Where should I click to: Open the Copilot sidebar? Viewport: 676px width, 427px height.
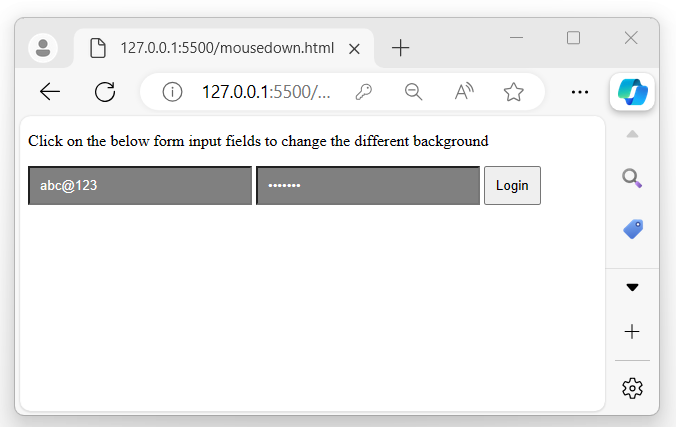[x=632, y=92]
